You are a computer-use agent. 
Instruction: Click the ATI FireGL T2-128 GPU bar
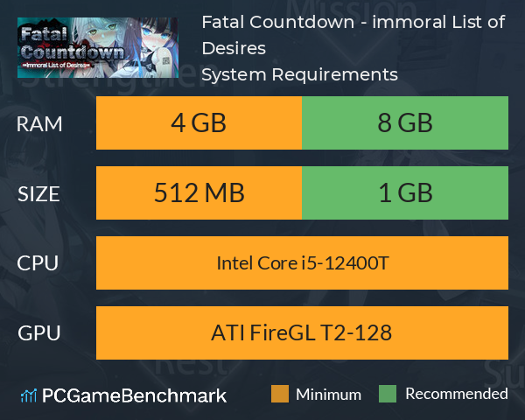(302, 332)
